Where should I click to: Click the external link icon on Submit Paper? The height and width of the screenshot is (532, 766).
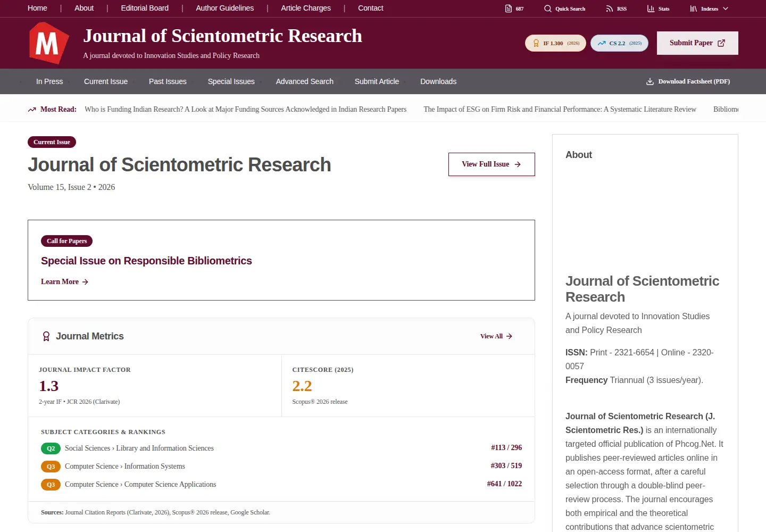tap(721, 43)
